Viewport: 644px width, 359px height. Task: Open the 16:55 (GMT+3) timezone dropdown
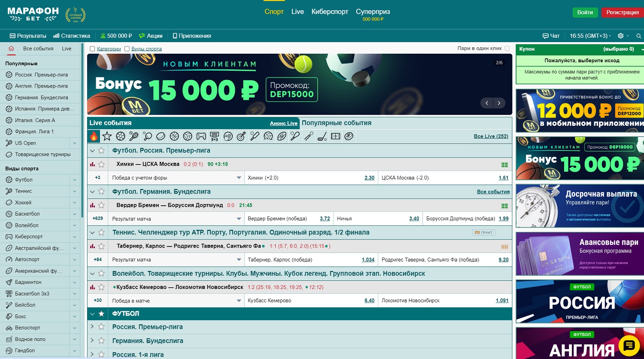point(590,36)
